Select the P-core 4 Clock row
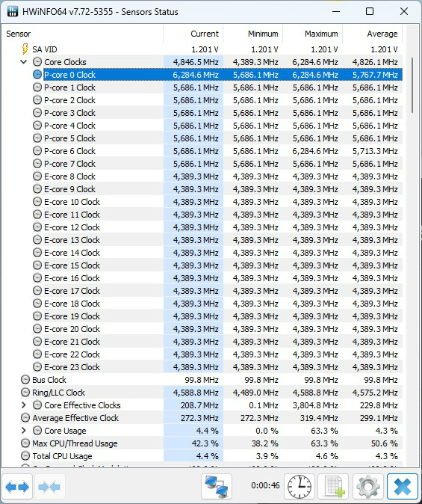 217,126
